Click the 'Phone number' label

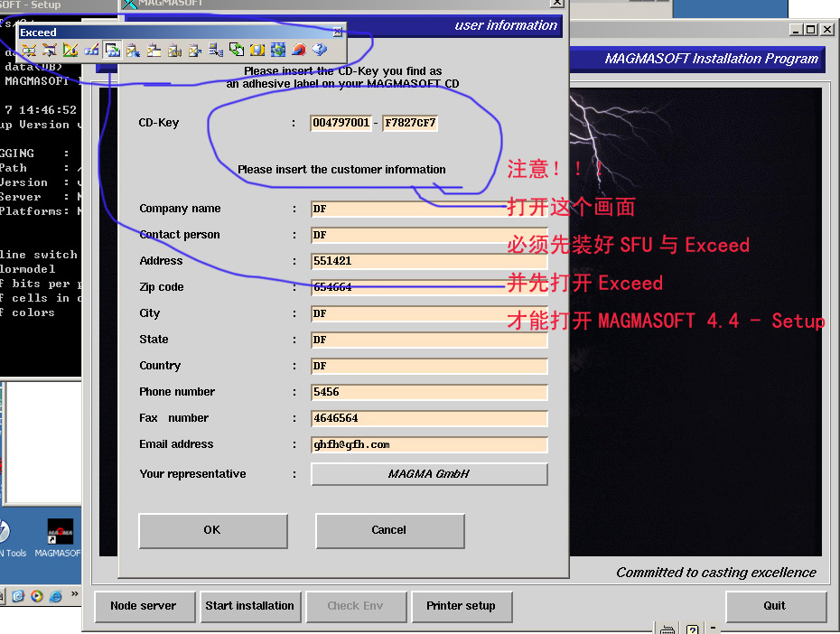(x=177, y=391)
